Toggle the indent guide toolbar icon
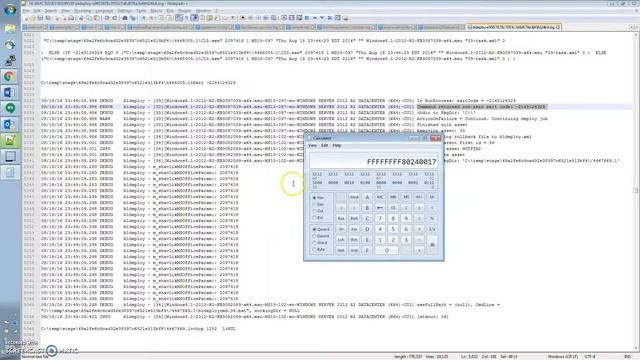 point(194,18)
